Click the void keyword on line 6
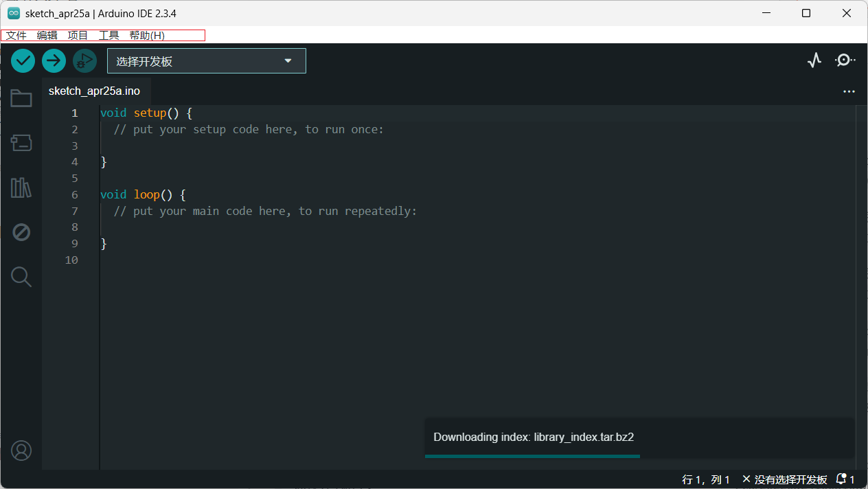This screenshot has height=489, width=868. [x=113, y=194]
